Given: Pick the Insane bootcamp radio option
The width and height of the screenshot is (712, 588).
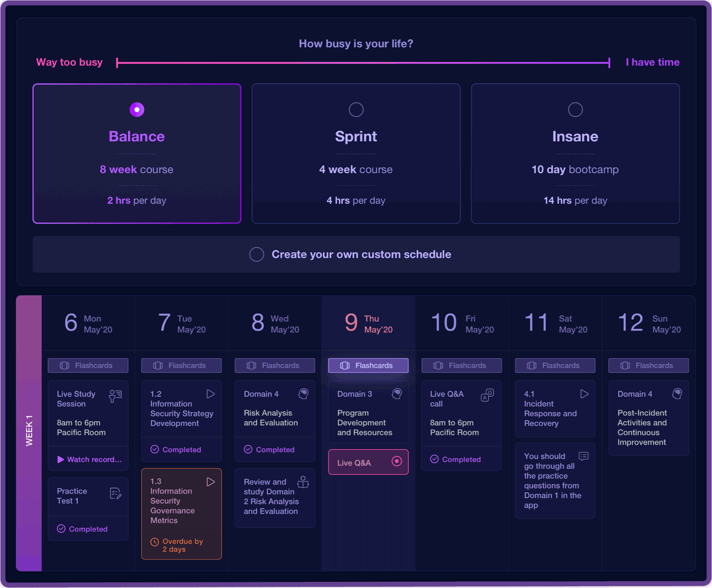Looking at the screenshot, I should pos(575,110).
